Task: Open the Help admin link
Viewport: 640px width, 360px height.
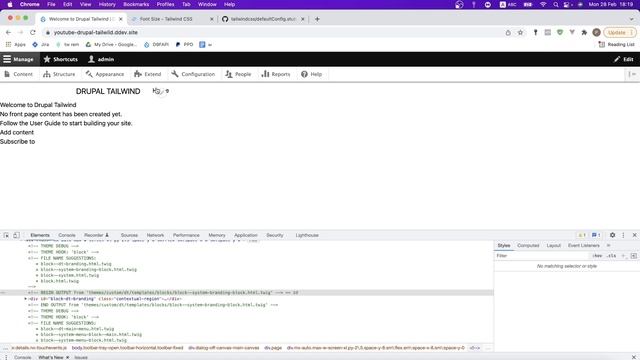Action: tap(311, 74)
